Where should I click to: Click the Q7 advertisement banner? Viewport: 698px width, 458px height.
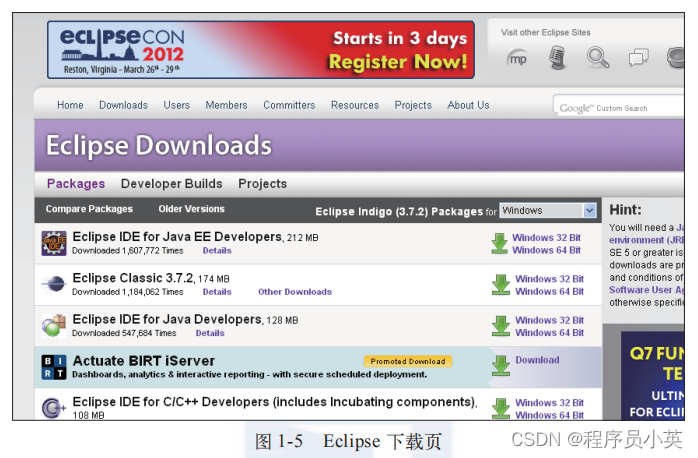coord(653,375)
